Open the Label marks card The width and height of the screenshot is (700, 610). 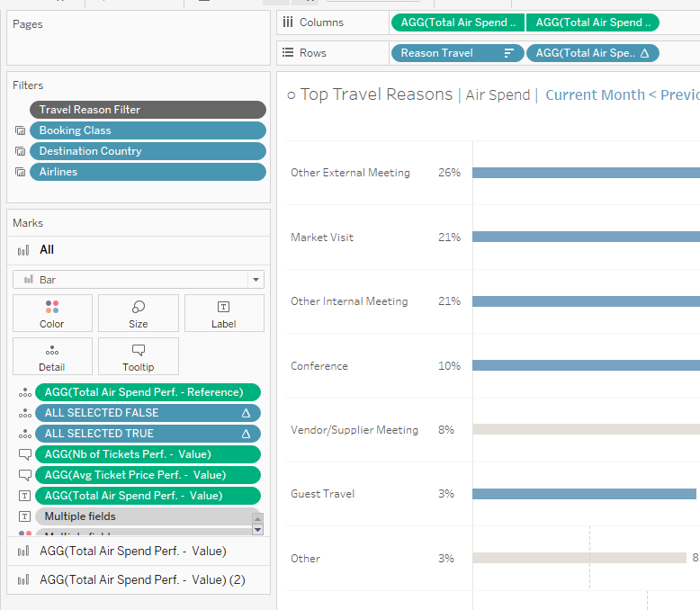coord(224,313)
